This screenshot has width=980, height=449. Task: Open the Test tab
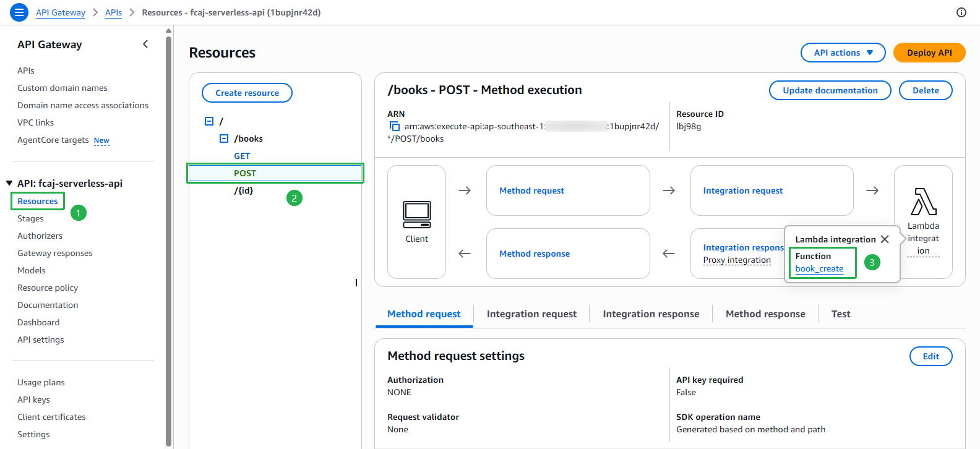point(841,314)
